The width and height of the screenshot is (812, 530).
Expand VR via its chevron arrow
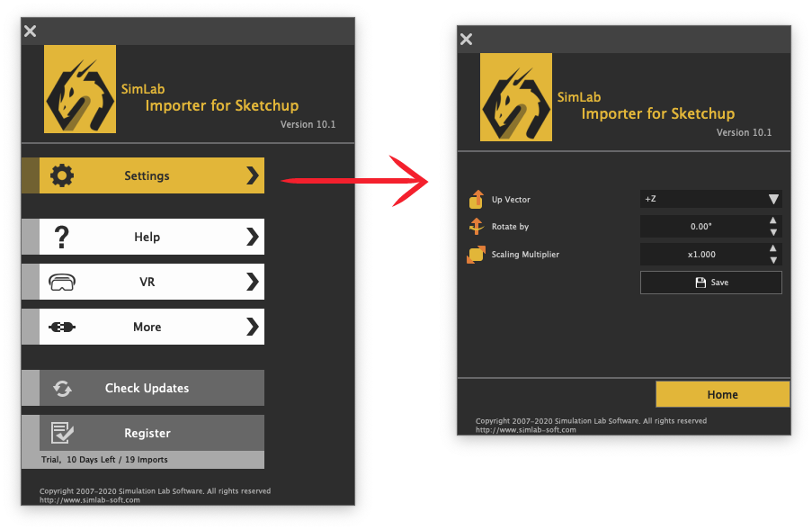[252, 282]
